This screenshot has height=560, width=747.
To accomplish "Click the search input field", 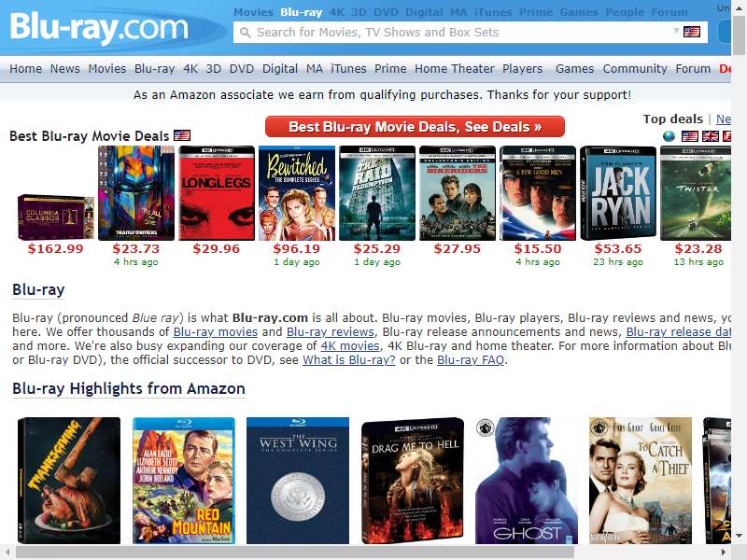I will 462,33.
